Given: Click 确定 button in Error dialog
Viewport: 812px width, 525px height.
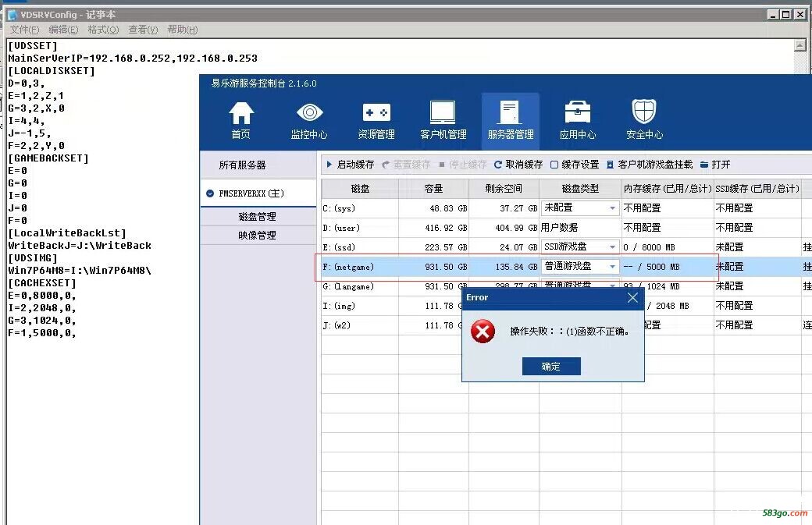Looking at the screenshot, I should tap(551, 366).
